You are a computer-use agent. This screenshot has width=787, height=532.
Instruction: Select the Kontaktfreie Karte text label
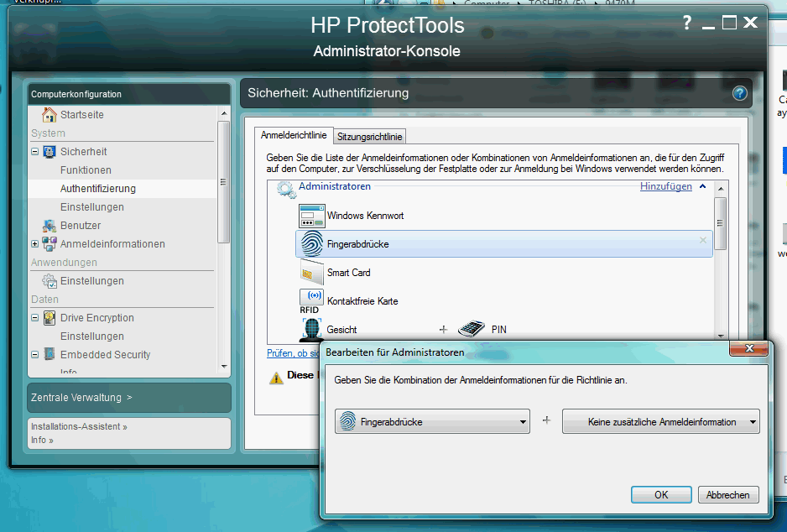pos(362,301)
